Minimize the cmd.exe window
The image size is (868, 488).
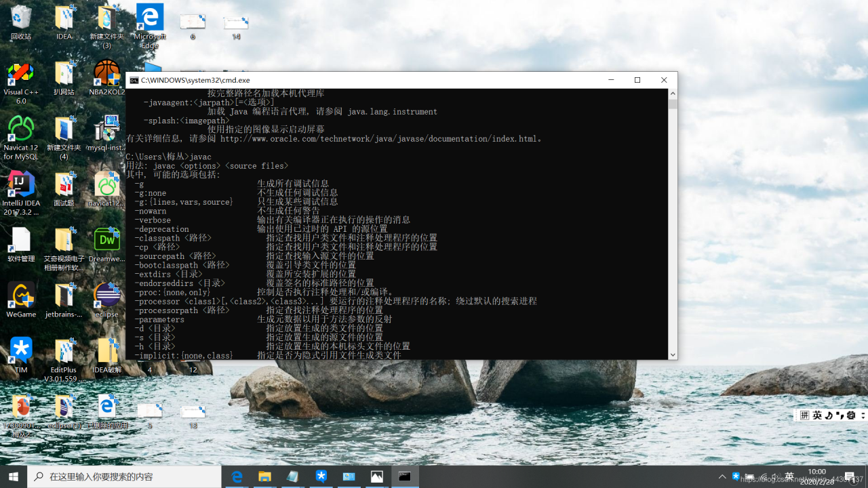pos(611,80)
